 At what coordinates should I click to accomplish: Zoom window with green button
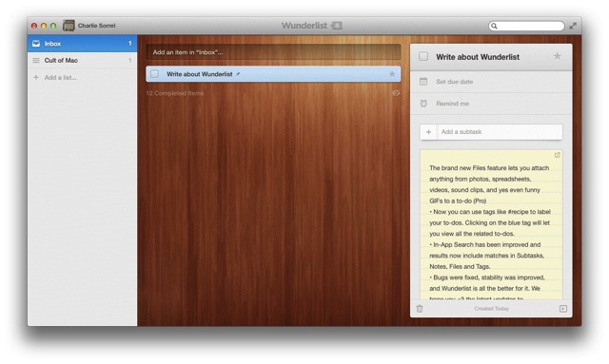click(53, 26)
